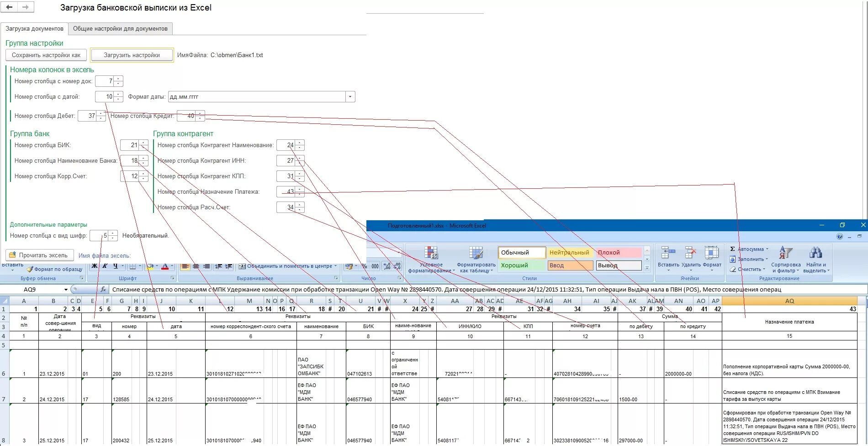Switch to the Общие настройки для документов tab

click(x=120, y=28)
